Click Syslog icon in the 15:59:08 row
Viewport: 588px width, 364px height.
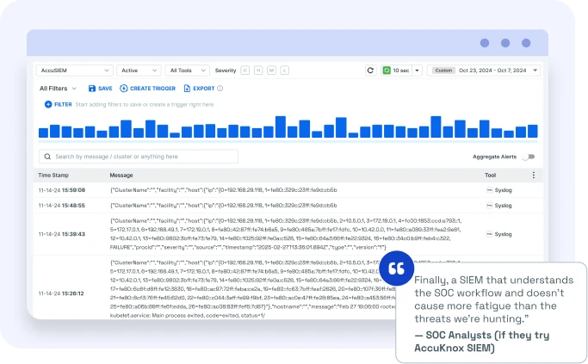(489, 190)
